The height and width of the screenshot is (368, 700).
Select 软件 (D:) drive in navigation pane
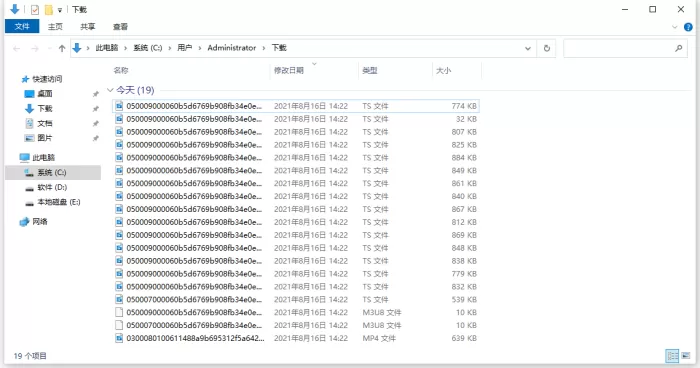[x=52, y=187]
